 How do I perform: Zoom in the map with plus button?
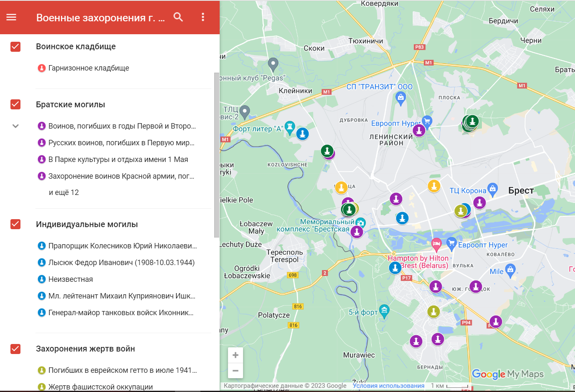tap(236, 355)
